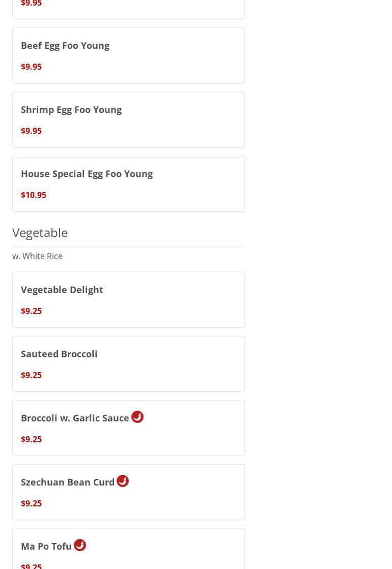Screen dimensions: 392x569
Task: Click the price under Shrimp Egg Foo Young
Action: (x=31, y=131)
